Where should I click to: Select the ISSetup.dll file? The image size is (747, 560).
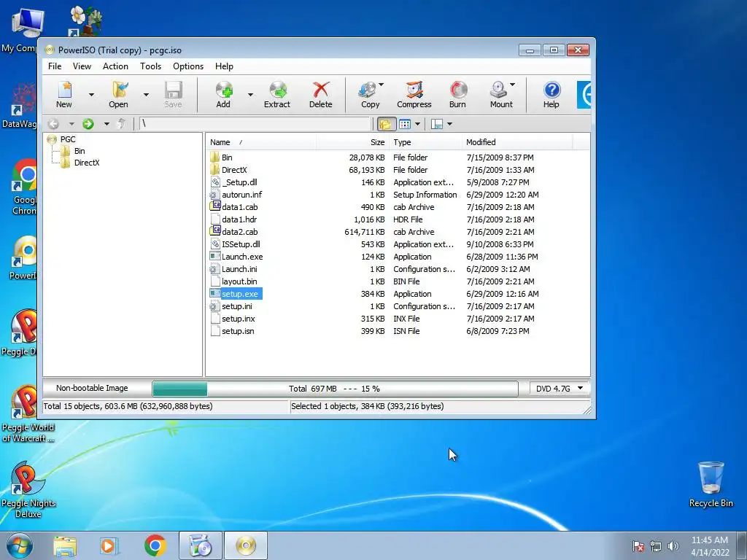click(x=241, y=244)
